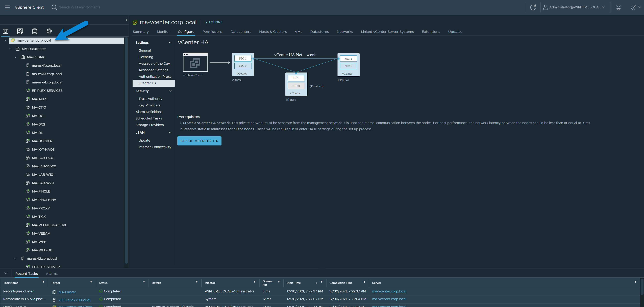
Task: Open the feedback smiley icon
Action: tap(618, 7)
